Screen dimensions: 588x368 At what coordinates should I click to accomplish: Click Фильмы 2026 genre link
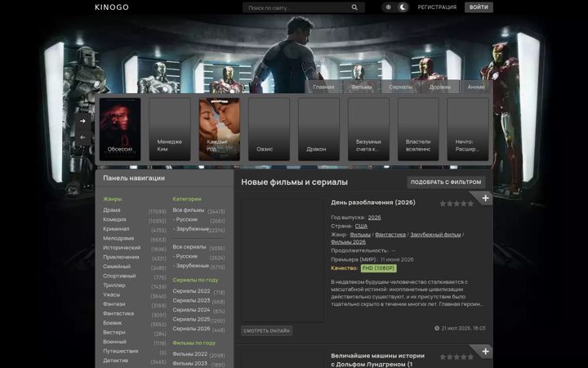pos(348,242)
